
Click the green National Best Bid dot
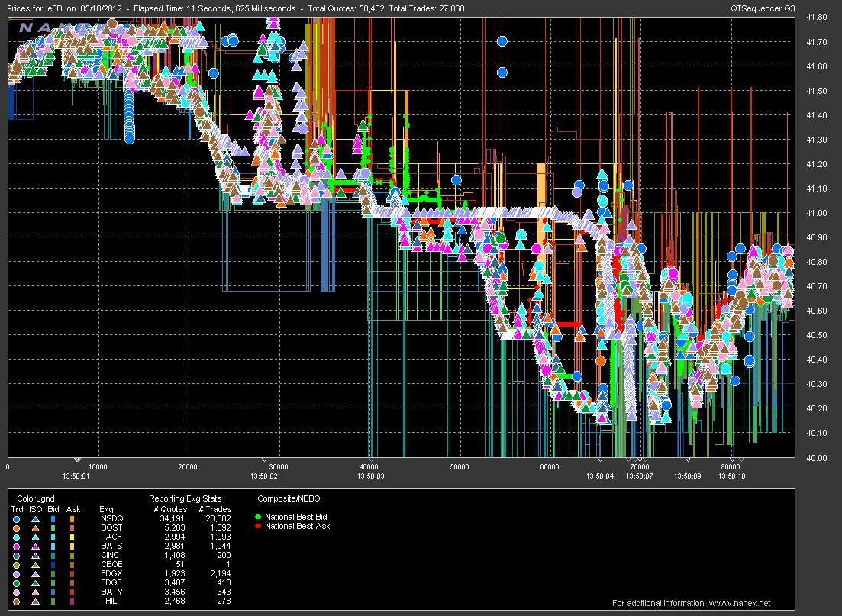click(x=258, y=518)
